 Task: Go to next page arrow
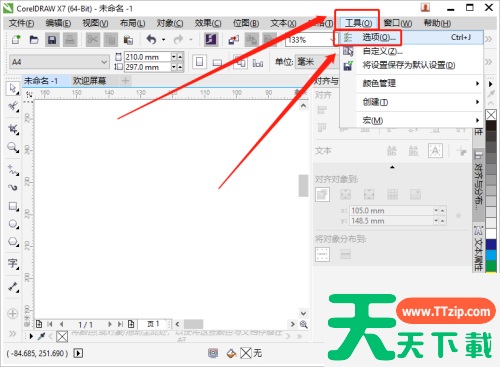coord(110,324)
